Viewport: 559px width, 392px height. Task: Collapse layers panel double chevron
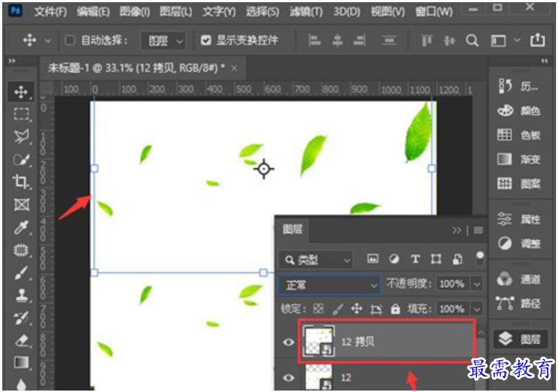[456, 230]
